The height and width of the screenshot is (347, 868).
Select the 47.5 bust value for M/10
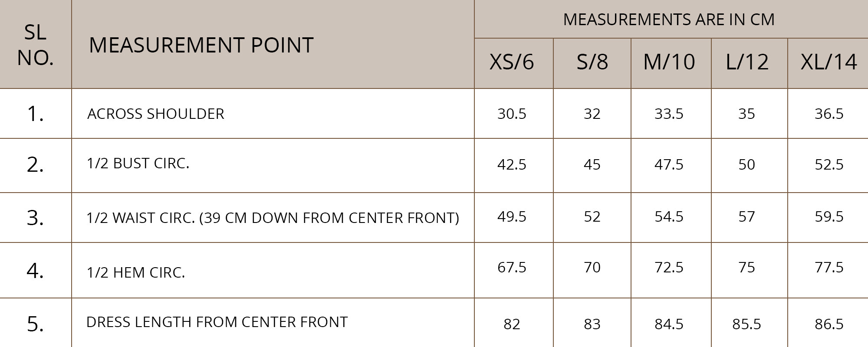(669, 164)
